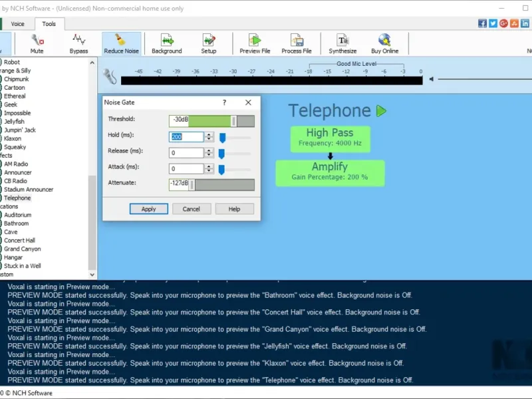The image size is (532, 399).
Task: Select the Geek voice
Action: (x=11, y=104)
